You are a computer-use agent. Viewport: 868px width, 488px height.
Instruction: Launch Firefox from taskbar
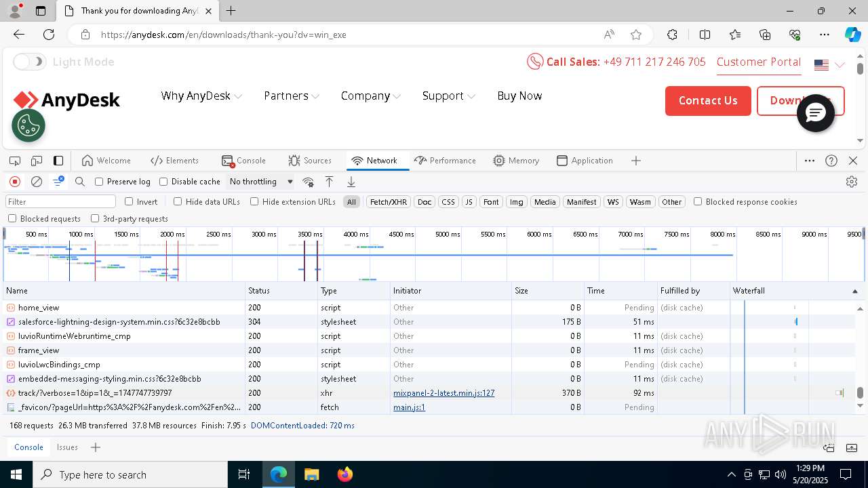pyautogui.click(x=345, y=474)
